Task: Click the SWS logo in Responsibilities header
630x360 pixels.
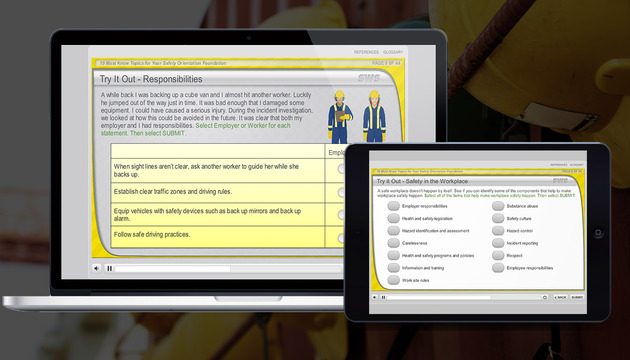Action: (x=369, y=78)
